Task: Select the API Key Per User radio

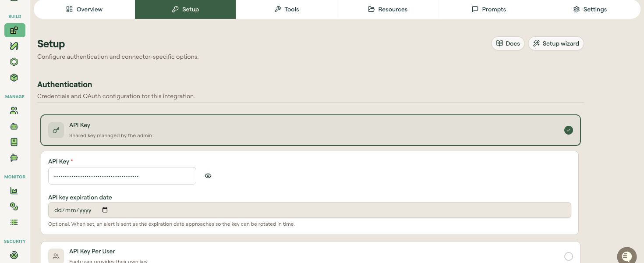Action: point(568,256)
